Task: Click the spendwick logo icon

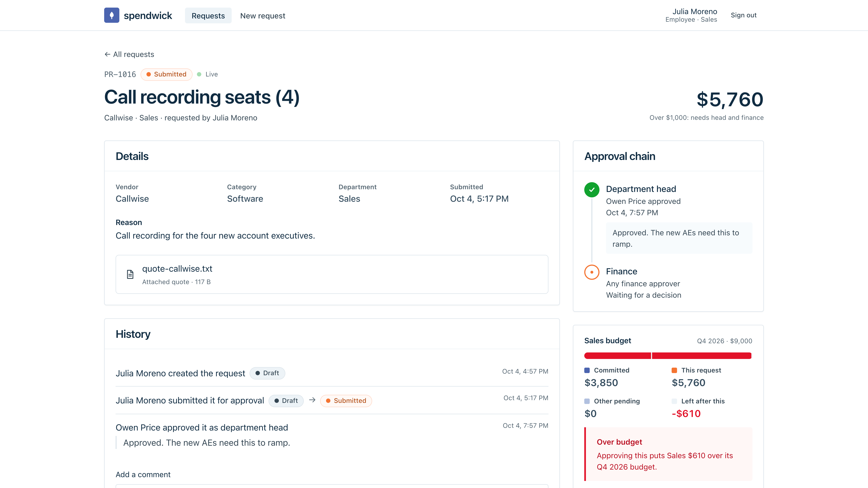Action: (x=112, y=15)
